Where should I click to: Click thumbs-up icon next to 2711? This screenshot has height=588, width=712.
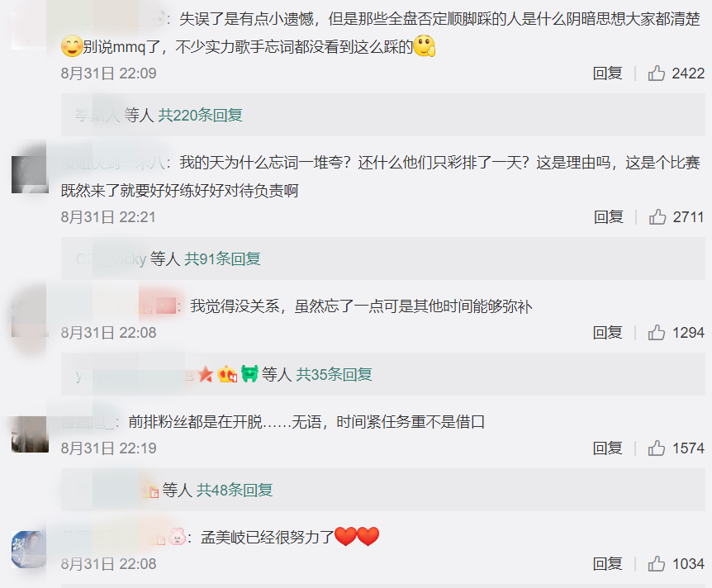click(657, 217)
